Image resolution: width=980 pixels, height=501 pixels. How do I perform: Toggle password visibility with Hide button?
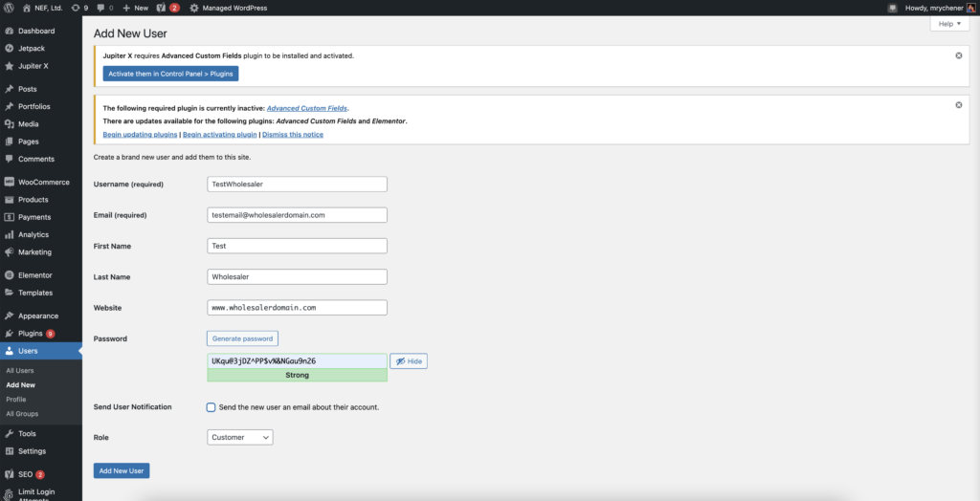[x=409, y=361]
